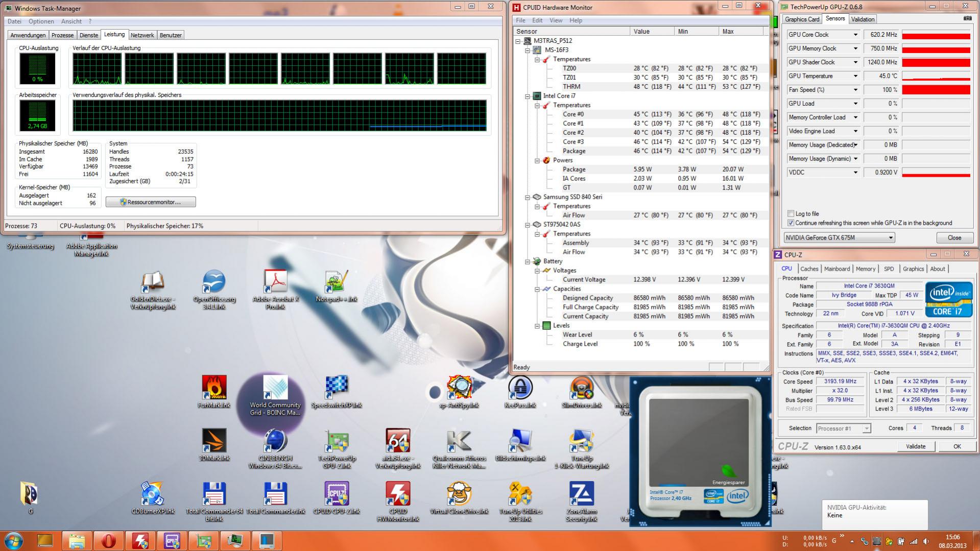Viewport: 980px width, 551px height.
Task: Click the GPU Temperature value 45.0 °C
Action: click(x=881, y=76)
